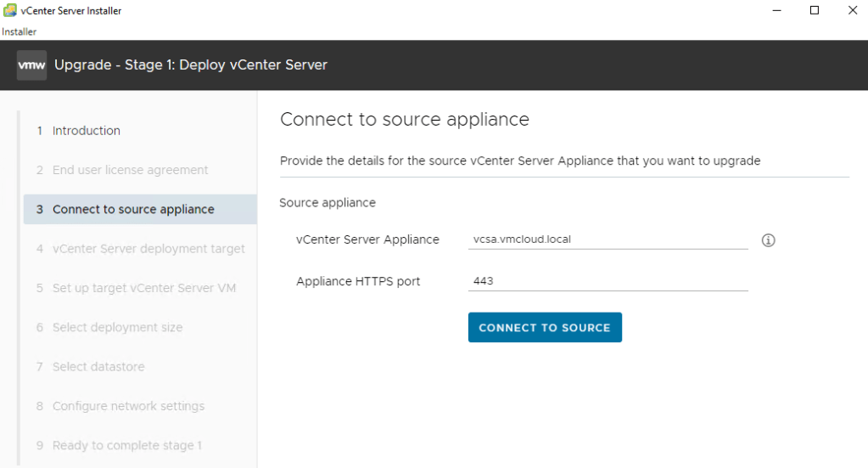Choose step 6 Select deployment size
This screenshot has height=468, width=868.
(117, 327)
